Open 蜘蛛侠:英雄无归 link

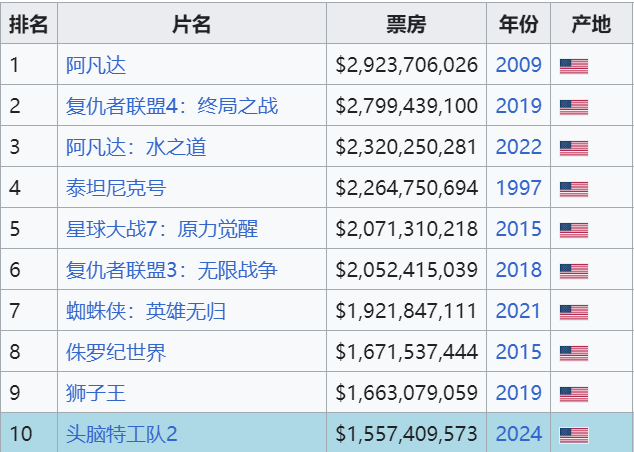point(146,311)
